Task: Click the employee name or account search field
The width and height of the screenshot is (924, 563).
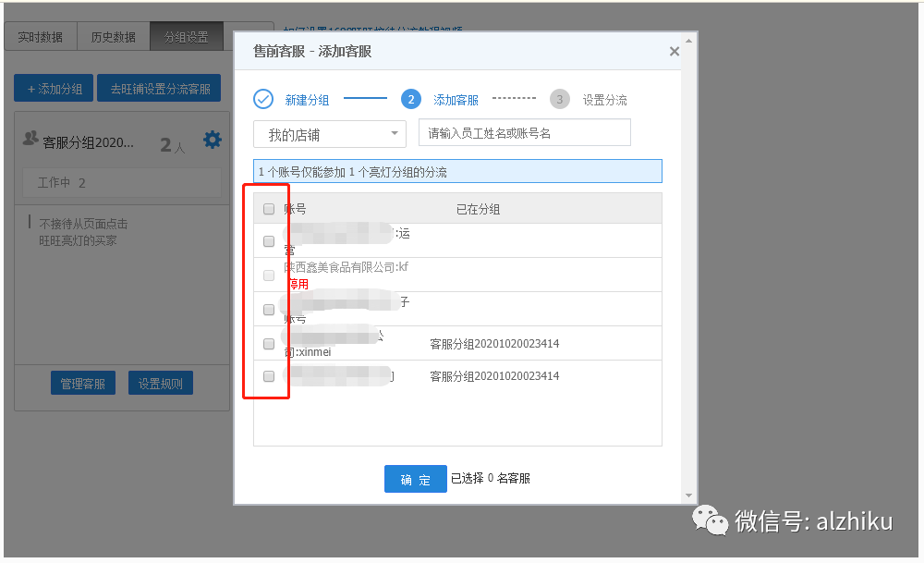Action: (525, 132)
